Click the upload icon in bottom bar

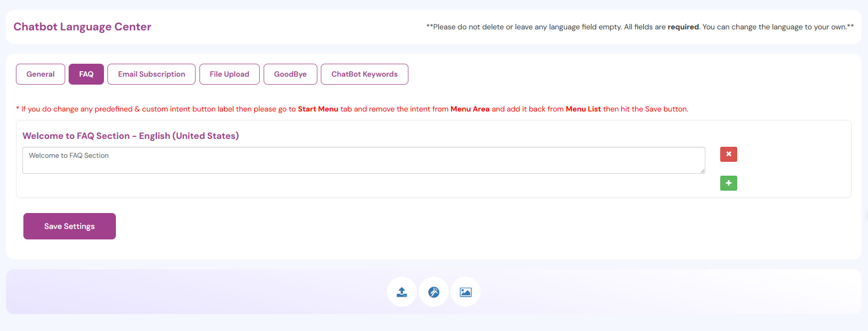point(401,292)
